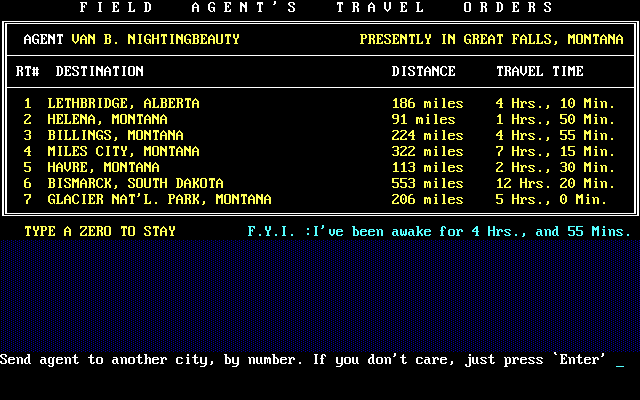Click route number 6

pyautogui.click(x=27, y=183)
